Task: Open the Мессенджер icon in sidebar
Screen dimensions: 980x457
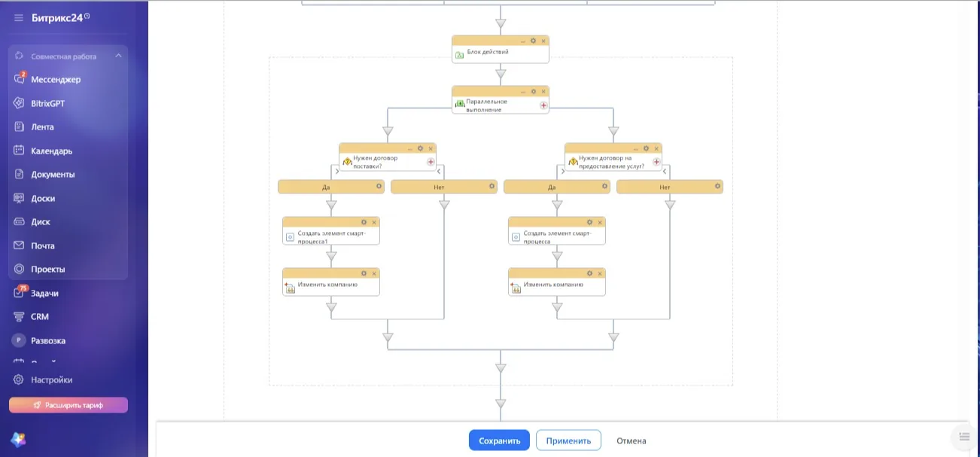Action: (20, 79)
